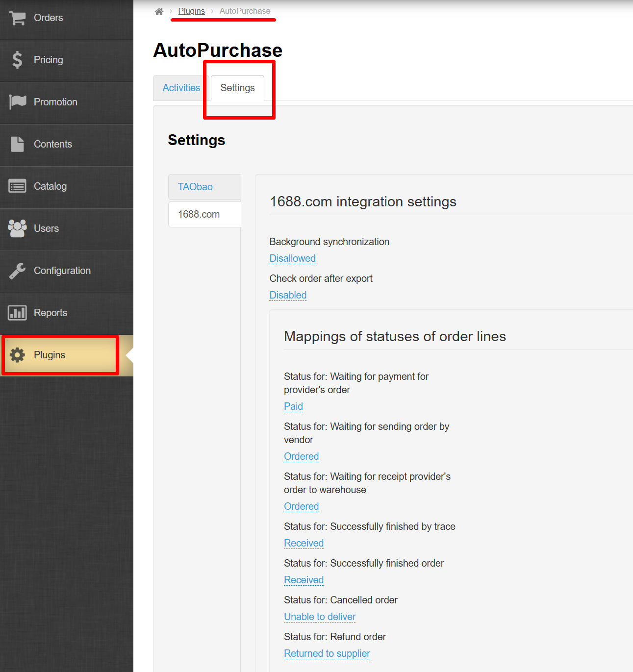The image size is (633, 672).
Task: Go to home via breadcrumb house icon
Action: (x=159, y=11)
